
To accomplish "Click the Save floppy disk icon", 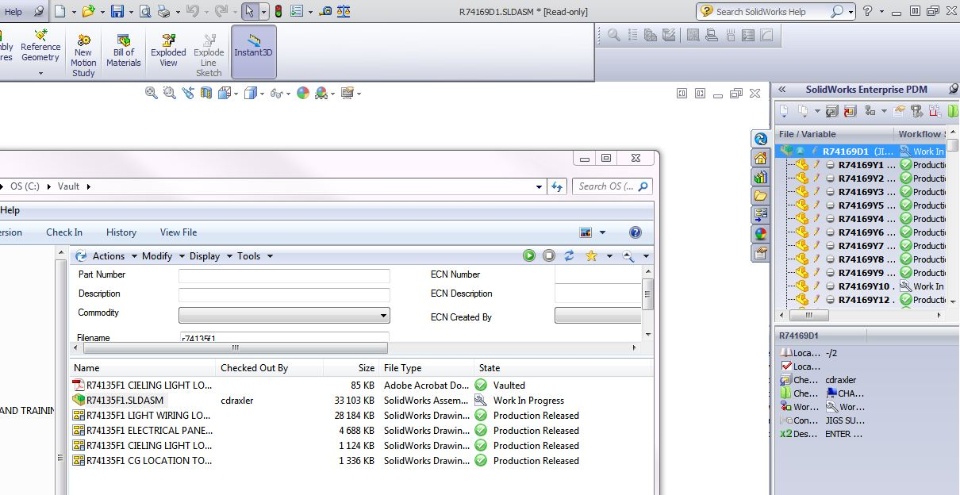I will click(117, 11).
